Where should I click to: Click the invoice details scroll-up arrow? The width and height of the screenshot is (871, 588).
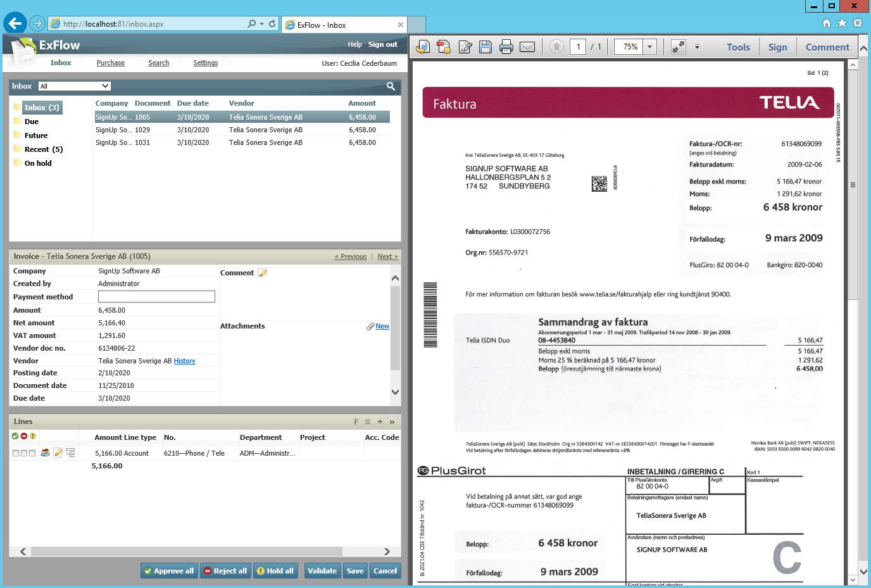[396, 278]
